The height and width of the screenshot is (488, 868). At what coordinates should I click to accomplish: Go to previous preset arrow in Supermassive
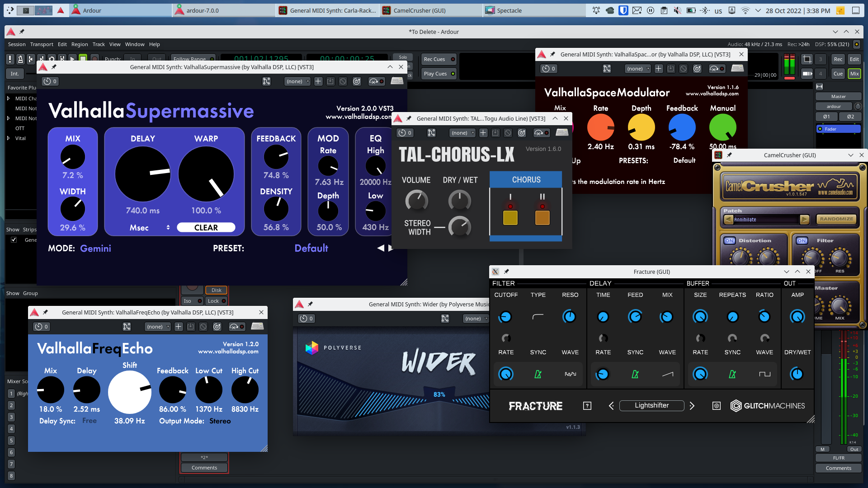point(381,248)
